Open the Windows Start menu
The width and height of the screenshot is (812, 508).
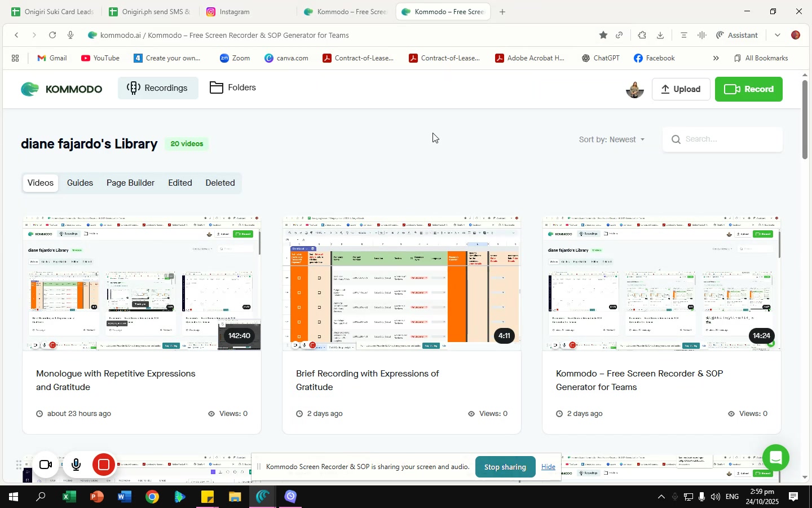click(x=12, y=497)
